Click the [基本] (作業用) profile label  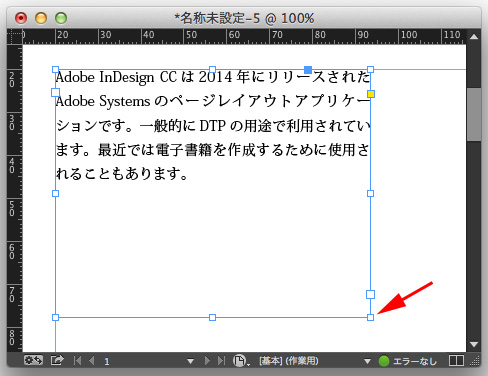289,361
